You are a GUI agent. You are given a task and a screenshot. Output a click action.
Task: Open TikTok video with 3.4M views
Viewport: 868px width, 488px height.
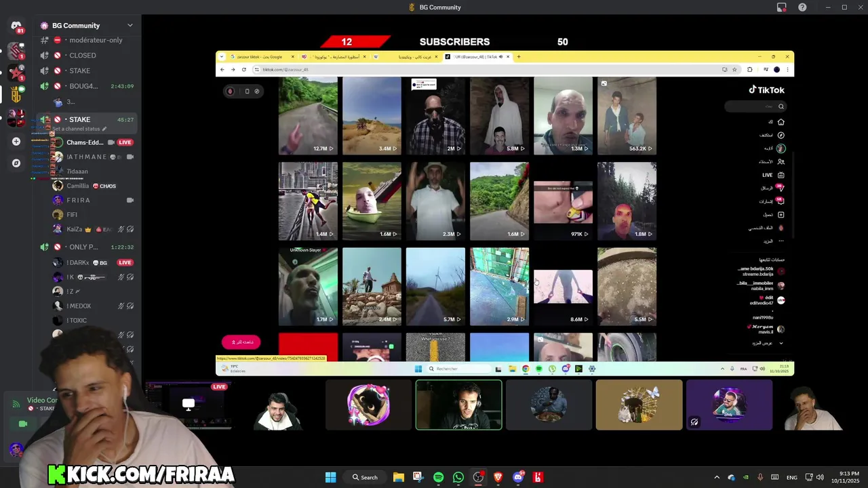[x=372, y=116]
